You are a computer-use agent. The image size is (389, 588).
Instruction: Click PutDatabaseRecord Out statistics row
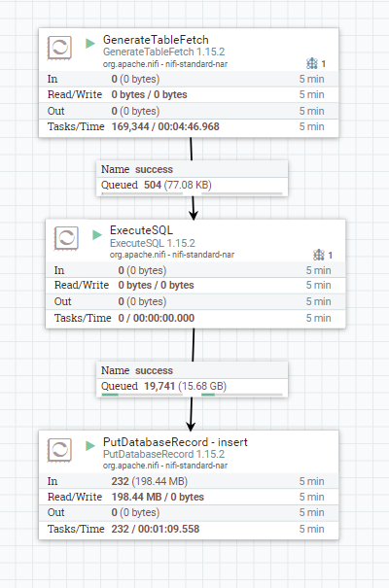point(189,512)
